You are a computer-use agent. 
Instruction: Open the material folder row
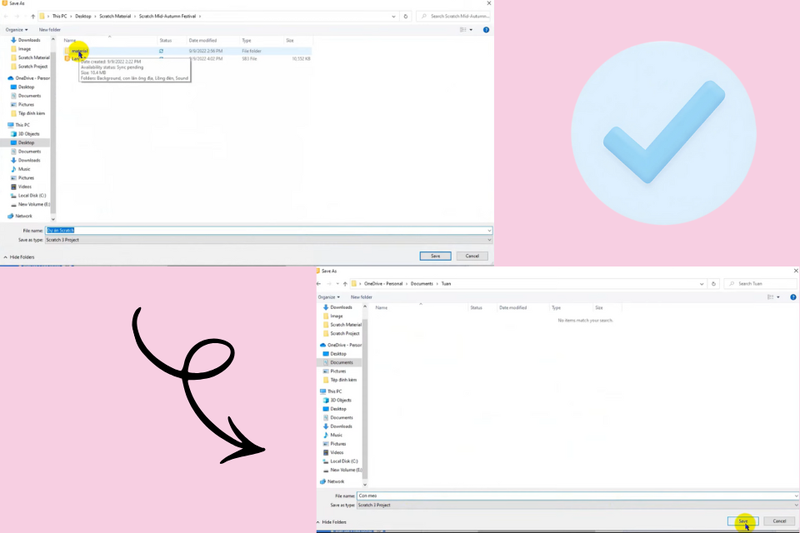coord(187,51)
